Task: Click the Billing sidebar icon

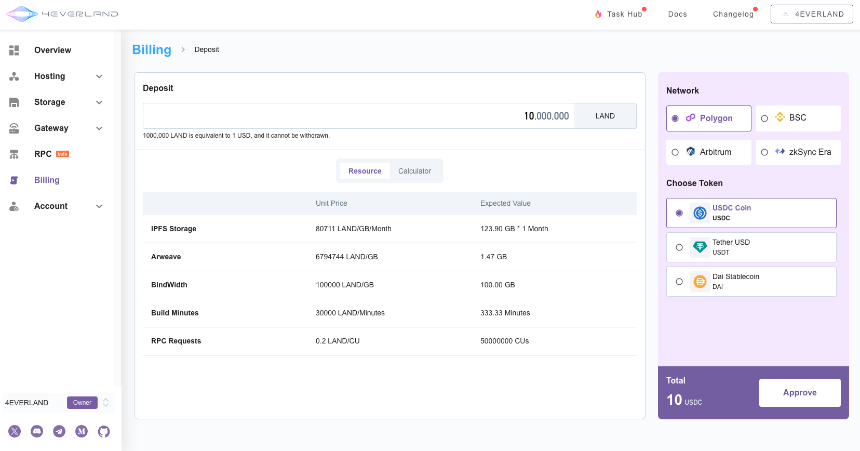Action: (x=14, y=180)
